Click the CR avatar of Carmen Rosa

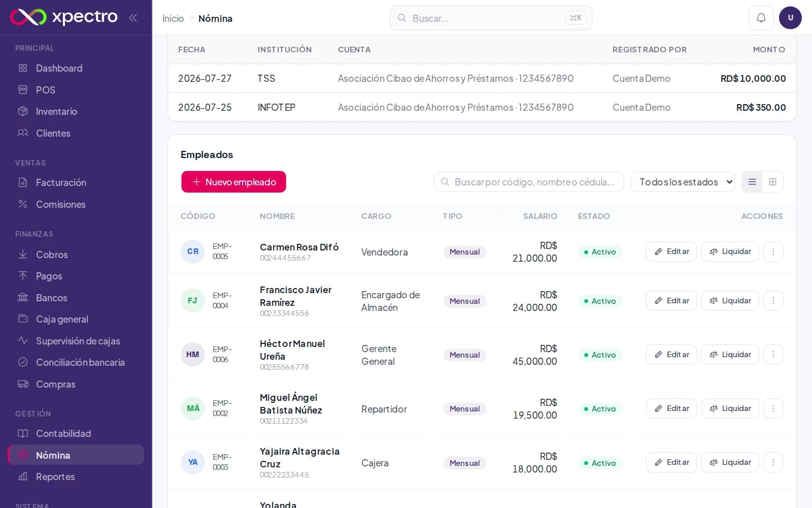(x=193, y=251)
